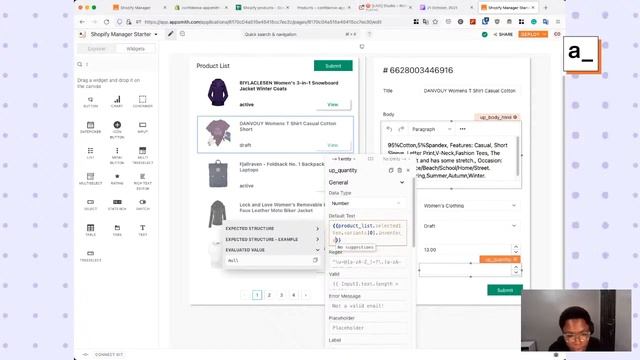The height and width of the screenshot is (360, 640).
Task: Collapse the General section chevron
Action: (402, 182)
